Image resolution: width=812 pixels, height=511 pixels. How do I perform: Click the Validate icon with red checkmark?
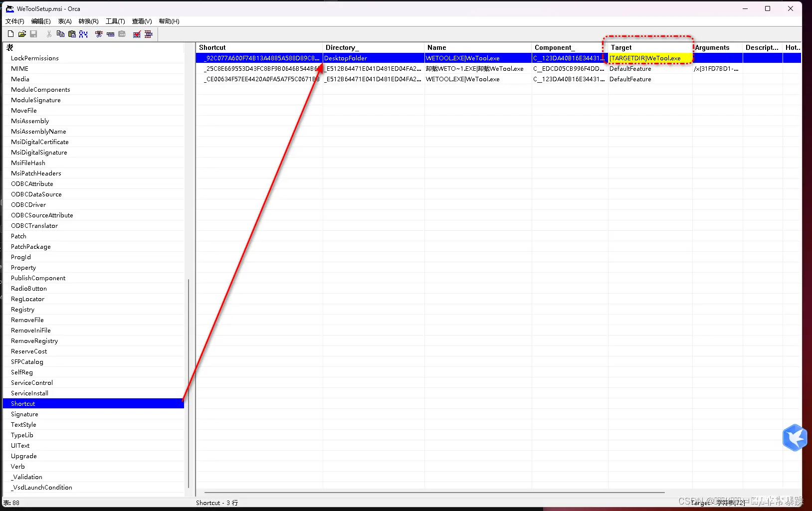point(137,34)
